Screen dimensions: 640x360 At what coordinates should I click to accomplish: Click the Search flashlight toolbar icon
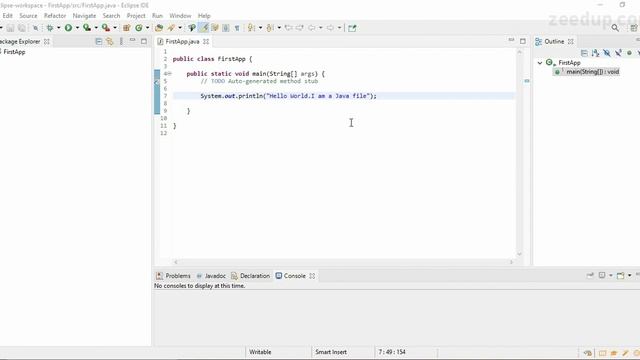(x=191, y=28)
